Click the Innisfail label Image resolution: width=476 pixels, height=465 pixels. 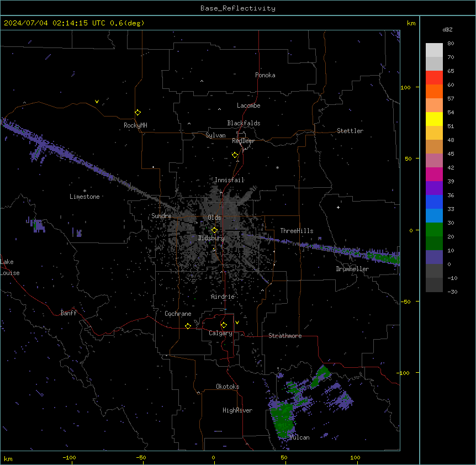pos(229,180)
